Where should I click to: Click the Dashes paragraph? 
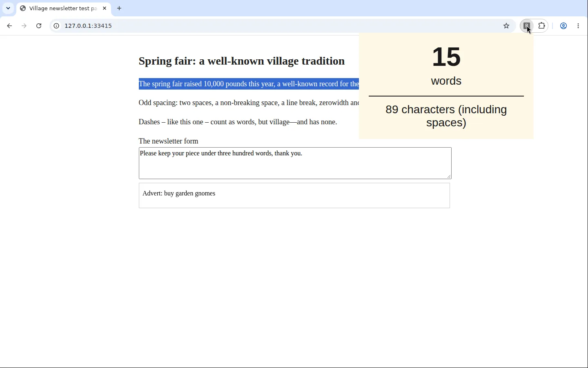[238, 122]
